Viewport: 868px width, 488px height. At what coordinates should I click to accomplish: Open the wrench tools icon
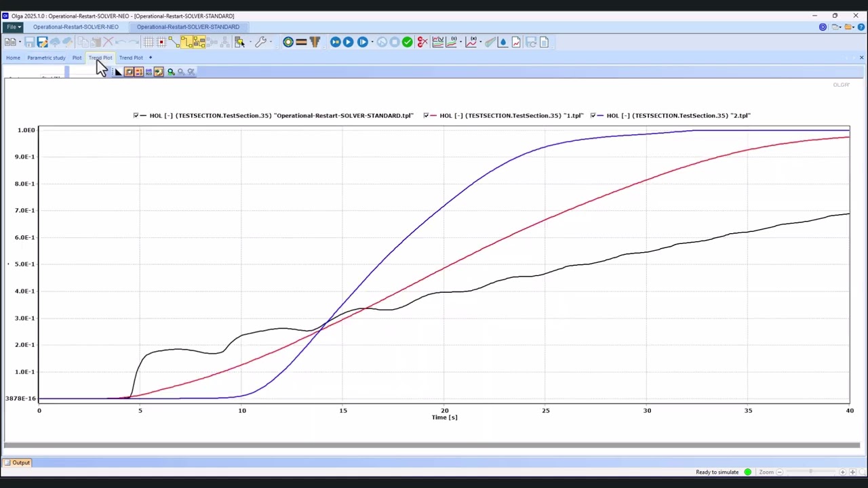point(260,42)
